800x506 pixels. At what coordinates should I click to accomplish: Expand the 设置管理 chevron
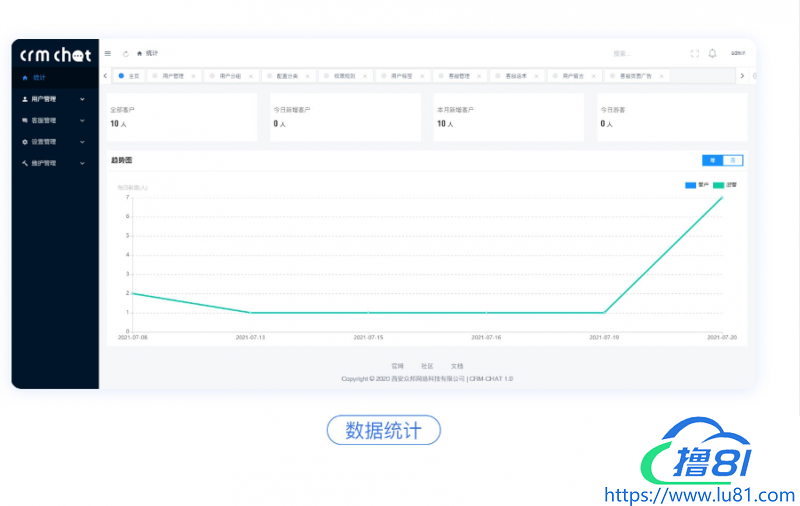[x=82, y=141]
